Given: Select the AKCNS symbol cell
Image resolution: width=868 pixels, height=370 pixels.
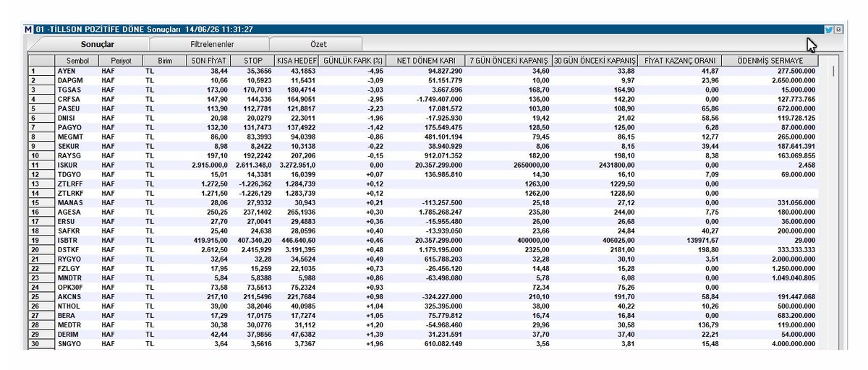Looking at the screenshot, I should [x=77, y=296].
